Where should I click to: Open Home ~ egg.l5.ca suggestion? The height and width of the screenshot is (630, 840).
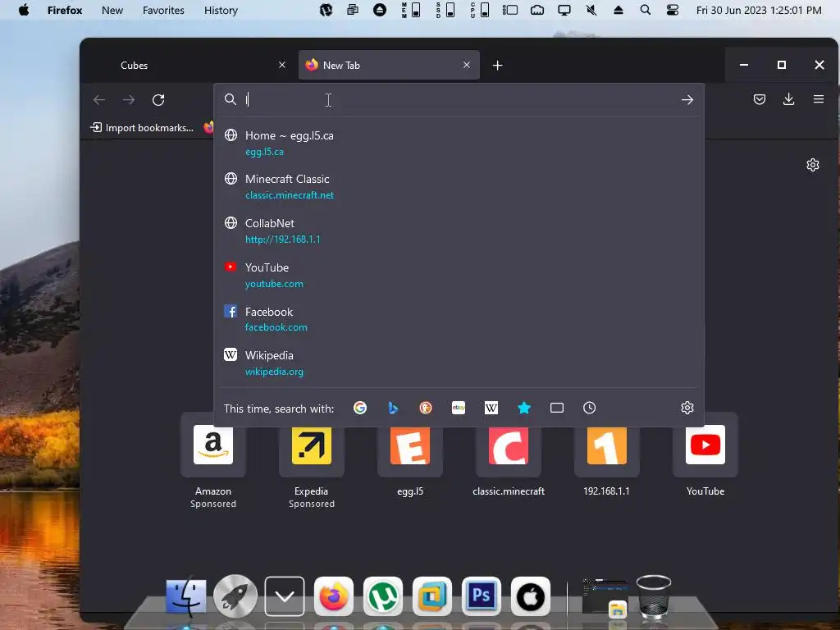(459, 144)
